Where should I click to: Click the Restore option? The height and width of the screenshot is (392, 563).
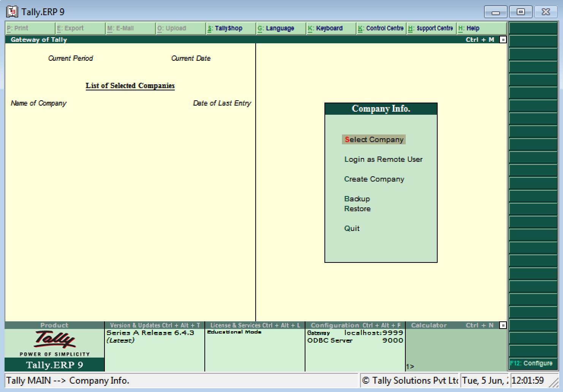(x=357, y=209)
